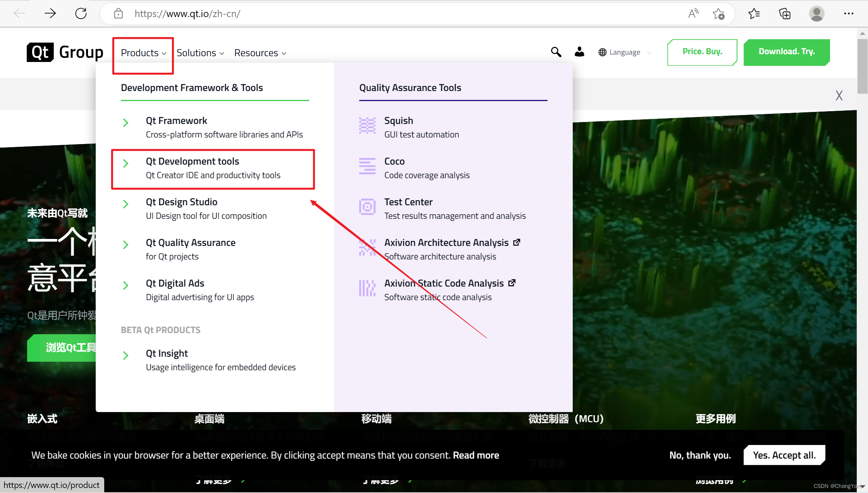Open the Favorites list icon
Screen dimensions: 868x493
click(754, 14)
